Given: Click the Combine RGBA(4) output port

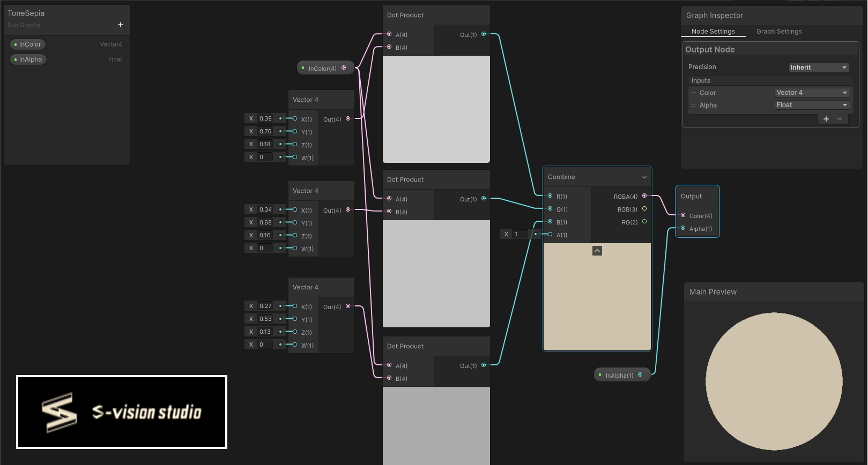Looking at the screenshot, I should [644, 196].
